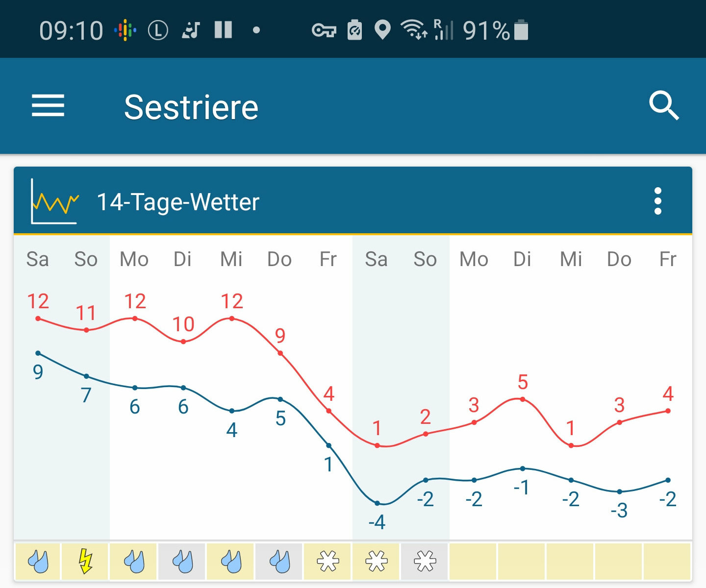Tap the empty yellow precipitation cell at far right
This screenshot has width=706, height=588.
click(x=667, y=561)
